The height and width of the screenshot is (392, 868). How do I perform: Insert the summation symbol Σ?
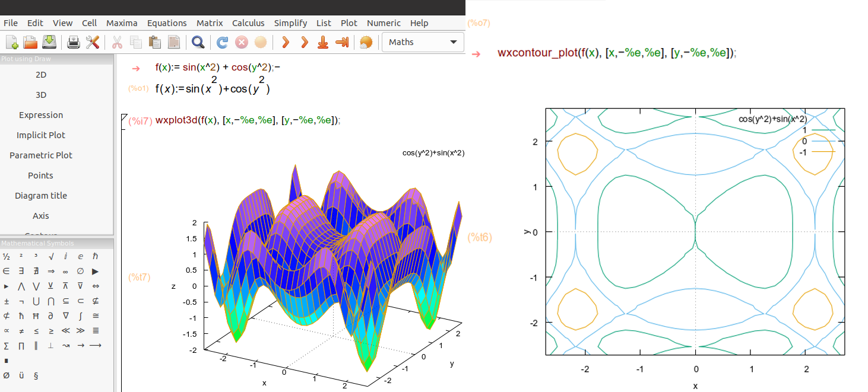point(5,345)
